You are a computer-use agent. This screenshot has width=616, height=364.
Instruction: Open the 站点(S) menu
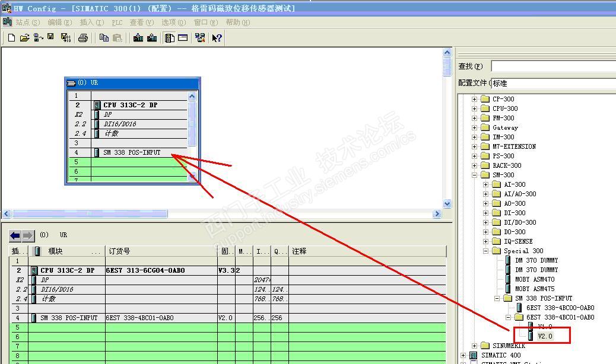(28, 23)
